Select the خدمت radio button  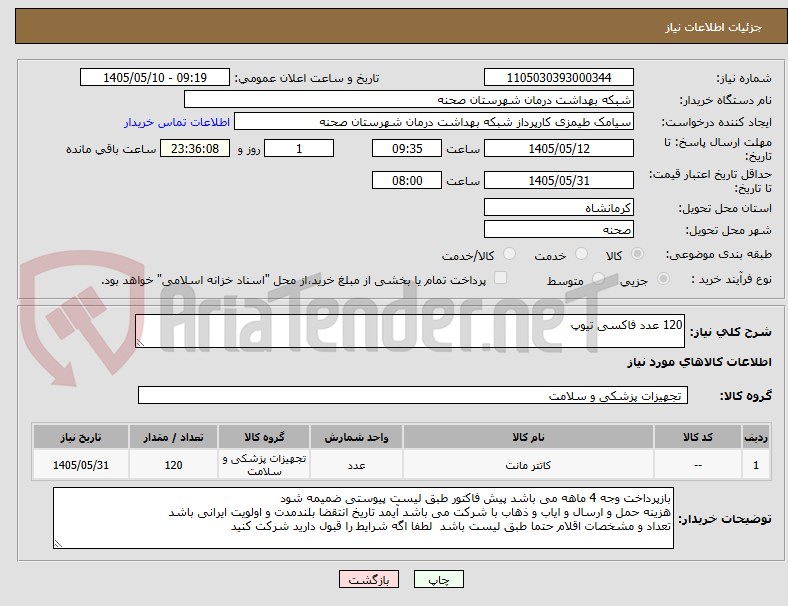pyautogui.click(x=581, y=254)
